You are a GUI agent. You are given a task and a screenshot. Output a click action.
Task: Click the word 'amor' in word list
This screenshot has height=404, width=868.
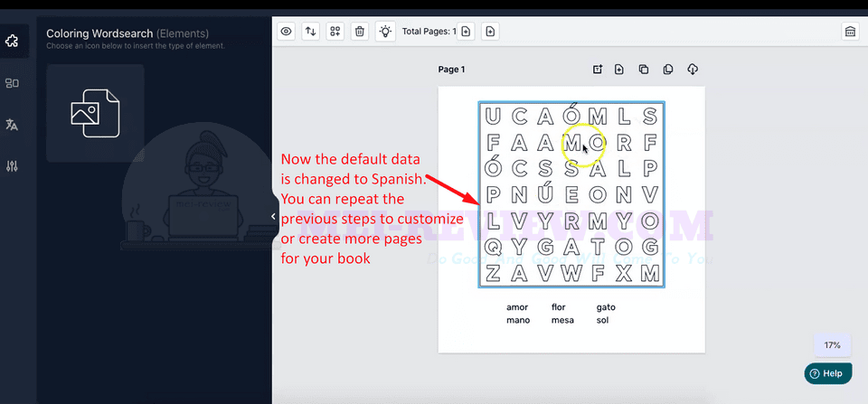coord(517,307)
